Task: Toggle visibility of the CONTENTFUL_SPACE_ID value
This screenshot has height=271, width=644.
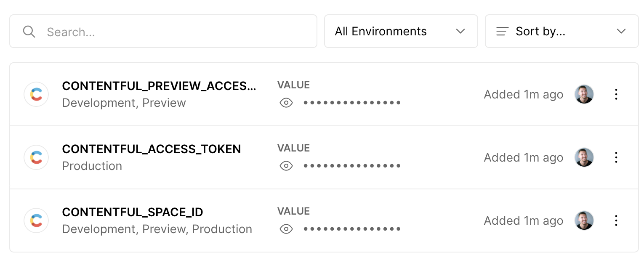Action: pos(287,229)
